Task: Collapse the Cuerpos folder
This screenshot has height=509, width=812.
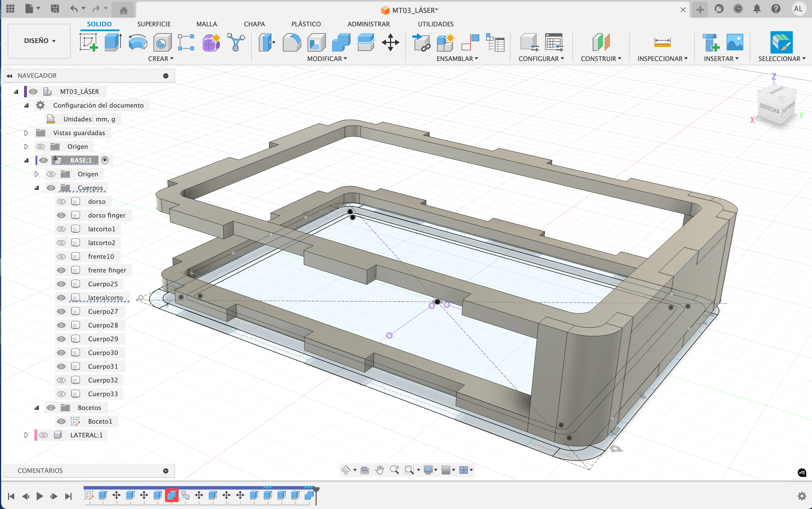Action: tap(37, 188)
